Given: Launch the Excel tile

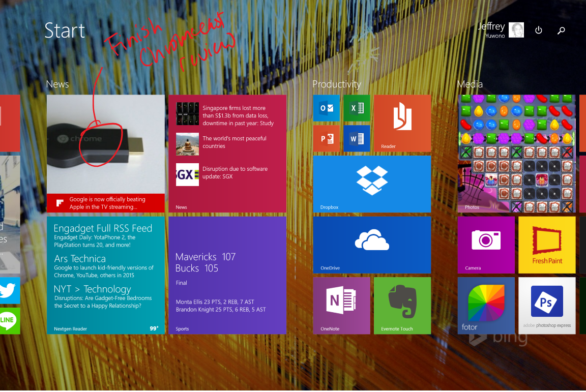Looking at the screenshot, I should point(357,108).
